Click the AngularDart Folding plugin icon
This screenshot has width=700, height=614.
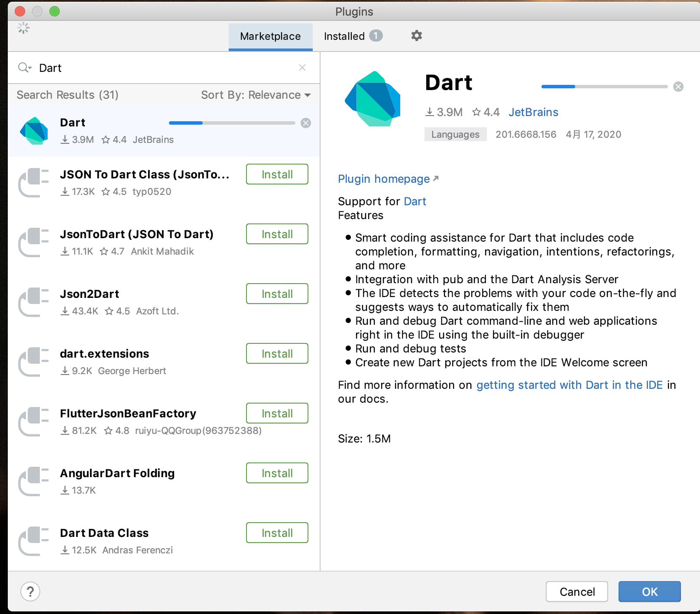point(34,481)
